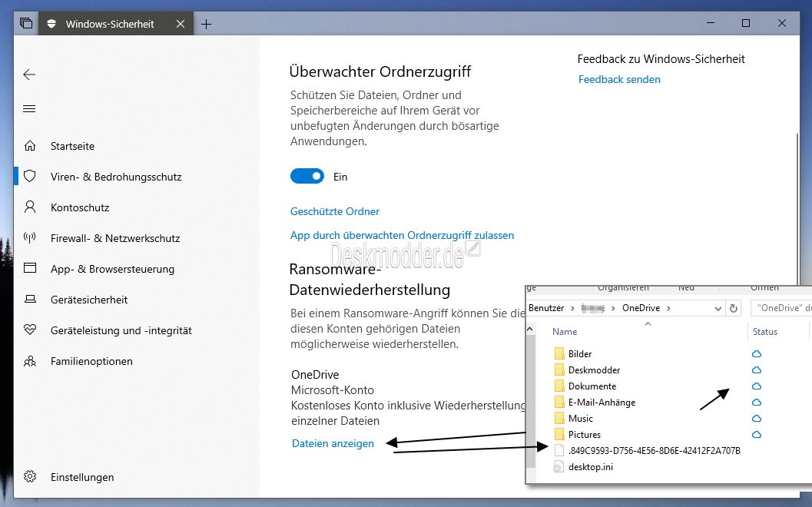Click the Explorer left pane scroll-up arrow

coord(530,330)
